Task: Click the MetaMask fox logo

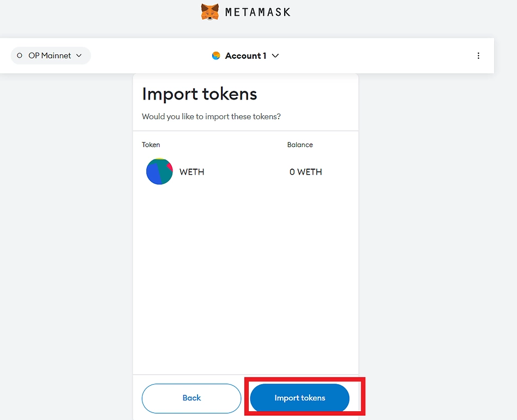Action: tap(209, 11)
